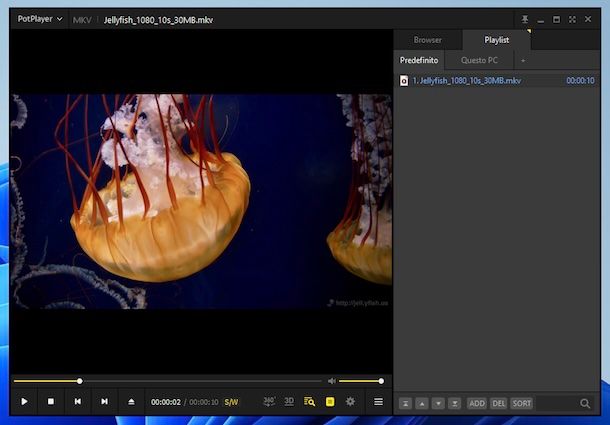Toggle the playlist panel hamburger button
The height and width of the screenshot is (425, 610).
click(x=378, y=402)
